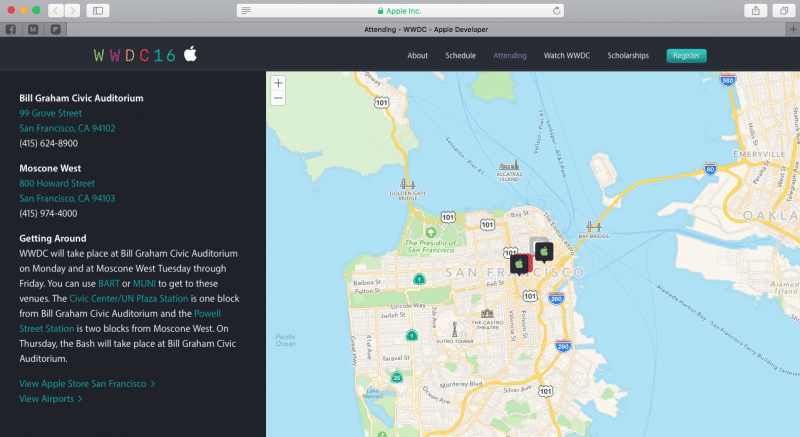The height and width of the screenshot is (437, 800).
Task: Add a new tab with plus button
Action: [793, 30]
